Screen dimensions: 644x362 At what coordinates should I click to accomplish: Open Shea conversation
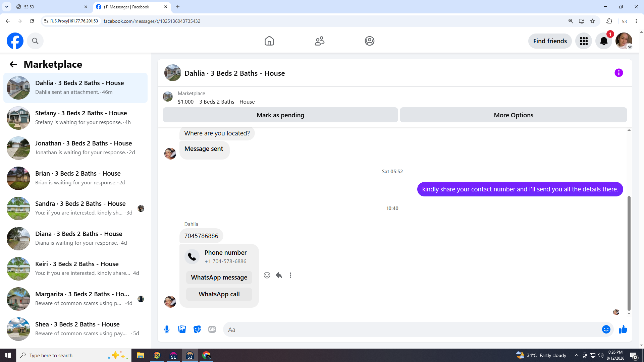pos(75,329)
